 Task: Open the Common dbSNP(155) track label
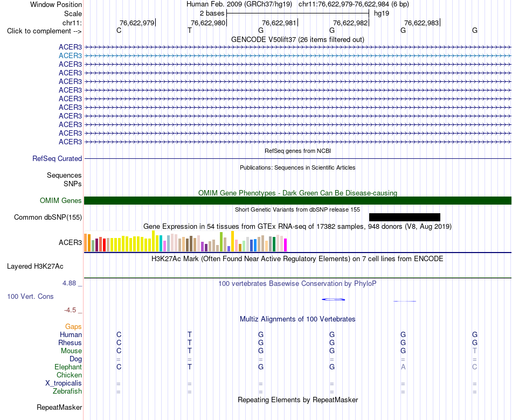point(48,218)
